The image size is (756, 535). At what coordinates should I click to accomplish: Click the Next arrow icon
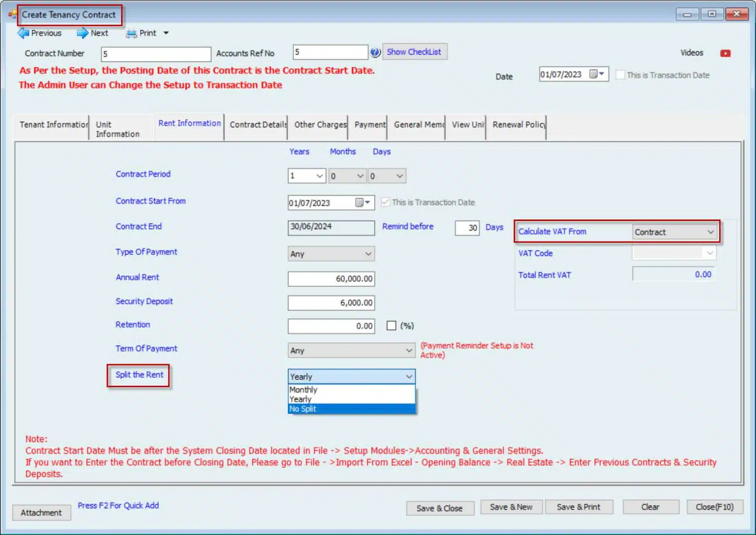coord(82,33)
